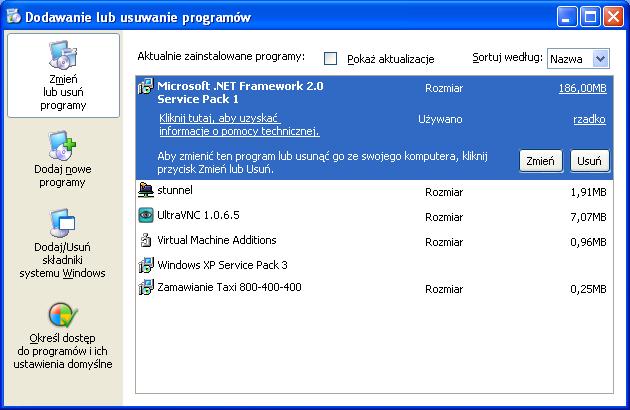Click the Sortuj według label
This screenshot has width=630, height=410.
pyautogui.click(x=507, y=57)
